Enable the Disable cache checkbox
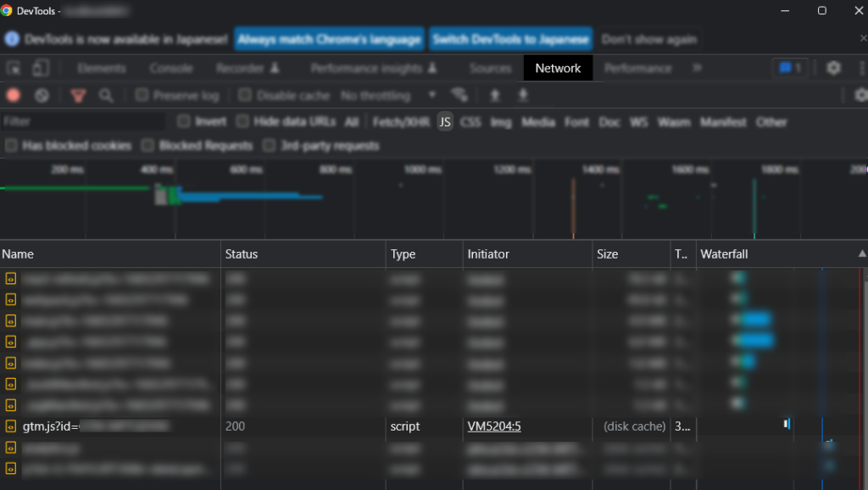This screenshot has width=868, height=490. pyautogui.click(x=245, y=95)
